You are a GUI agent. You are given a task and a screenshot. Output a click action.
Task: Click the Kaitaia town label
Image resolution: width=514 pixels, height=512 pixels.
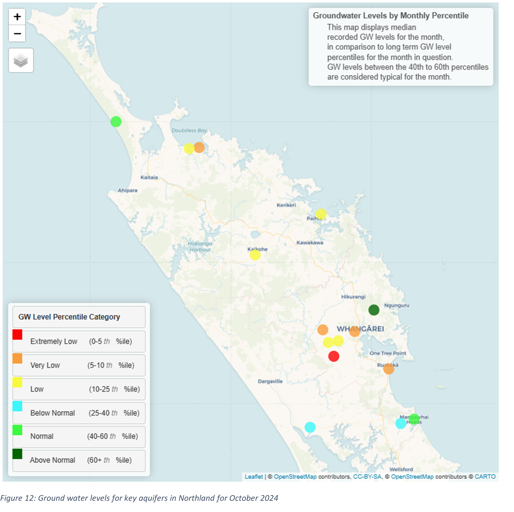point(149,177)
